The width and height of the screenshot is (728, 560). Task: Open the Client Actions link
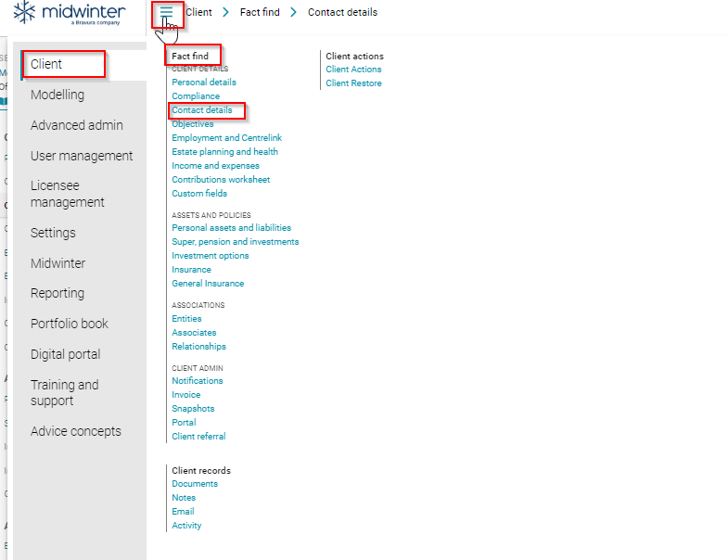click(x=353, y=70)
